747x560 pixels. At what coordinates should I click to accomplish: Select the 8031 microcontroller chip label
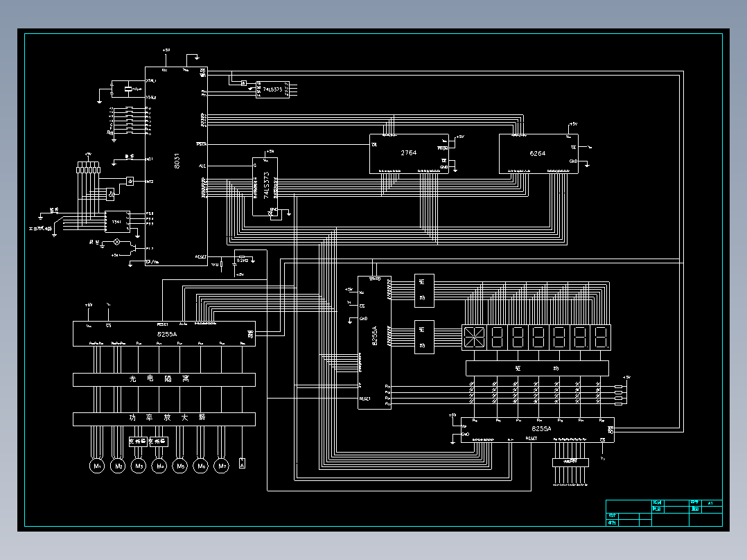[x=177, y=161]
